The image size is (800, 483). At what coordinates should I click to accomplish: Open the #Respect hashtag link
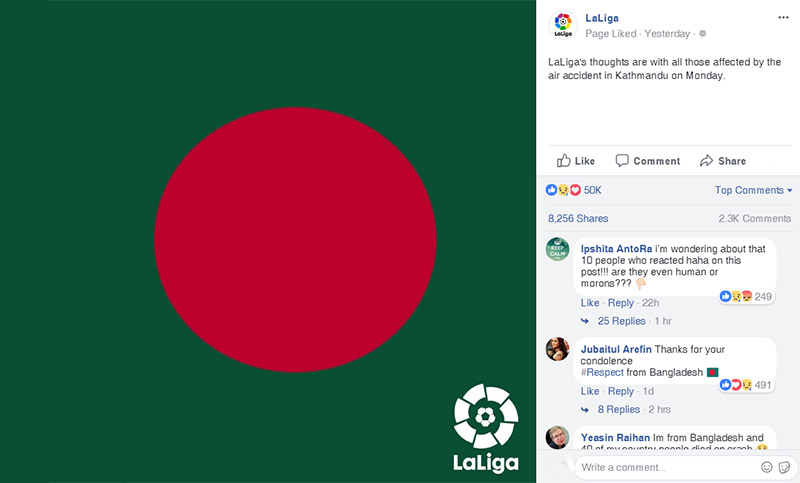[602, 372]
